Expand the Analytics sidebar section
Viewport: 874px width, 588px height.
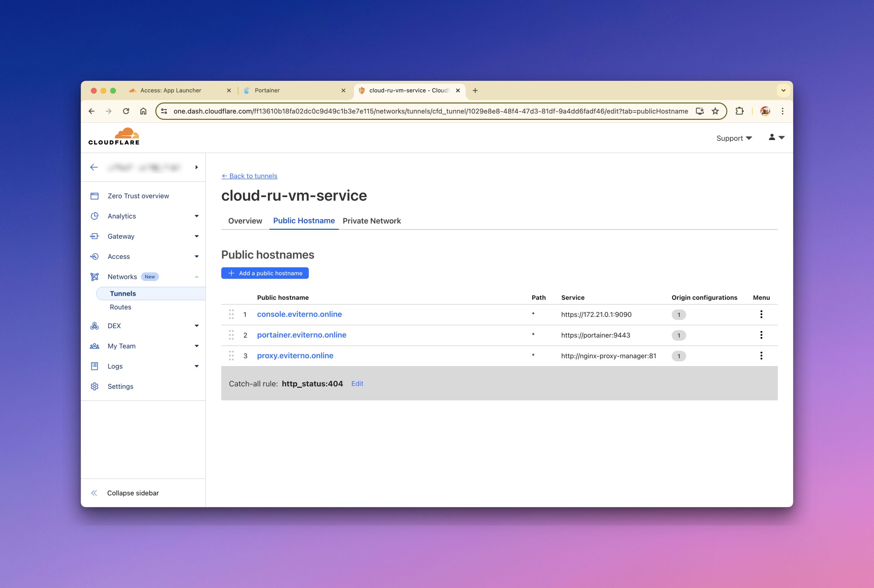coord(196,216)
